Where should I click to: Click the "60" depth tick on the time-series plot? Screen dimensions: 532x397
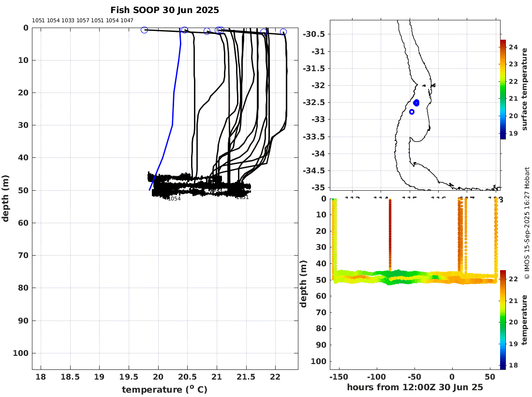321,296
